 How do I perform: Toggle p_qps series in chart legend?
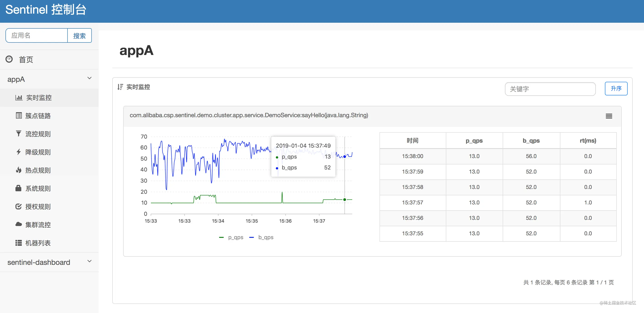click(231, 237)
